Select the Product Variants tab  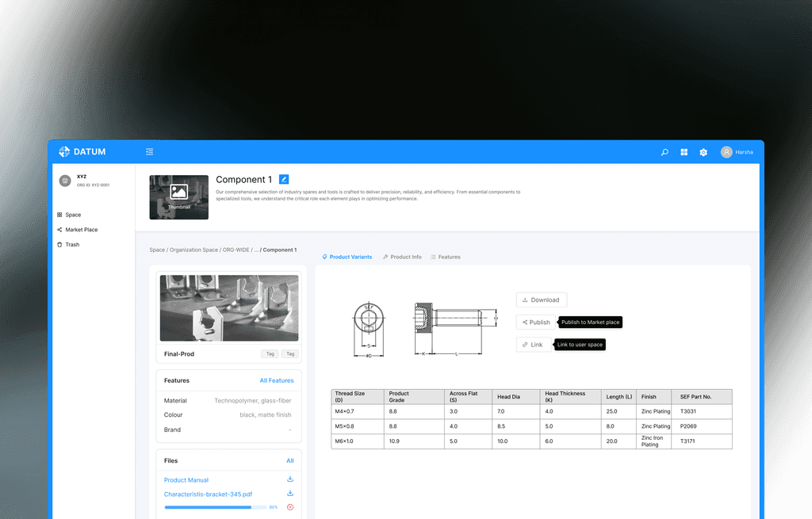pyautogui.click(x=349, y=256)
